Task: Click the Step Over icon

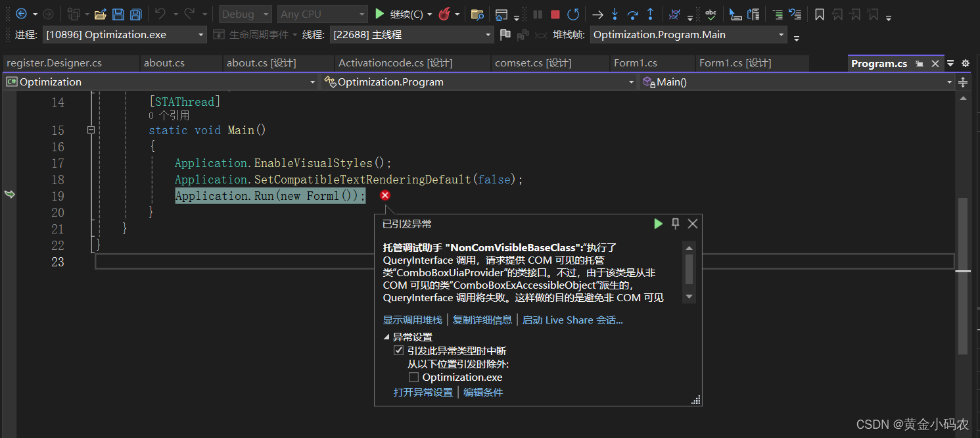Action: click(633, 14)
